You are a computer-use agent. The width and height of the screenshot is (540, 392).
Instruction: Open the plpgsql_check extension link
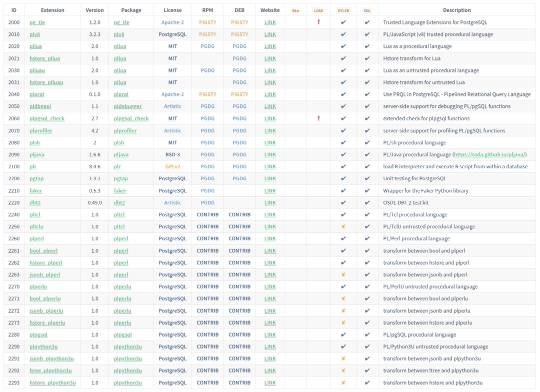pyautogui.click(x=47, y=119)
